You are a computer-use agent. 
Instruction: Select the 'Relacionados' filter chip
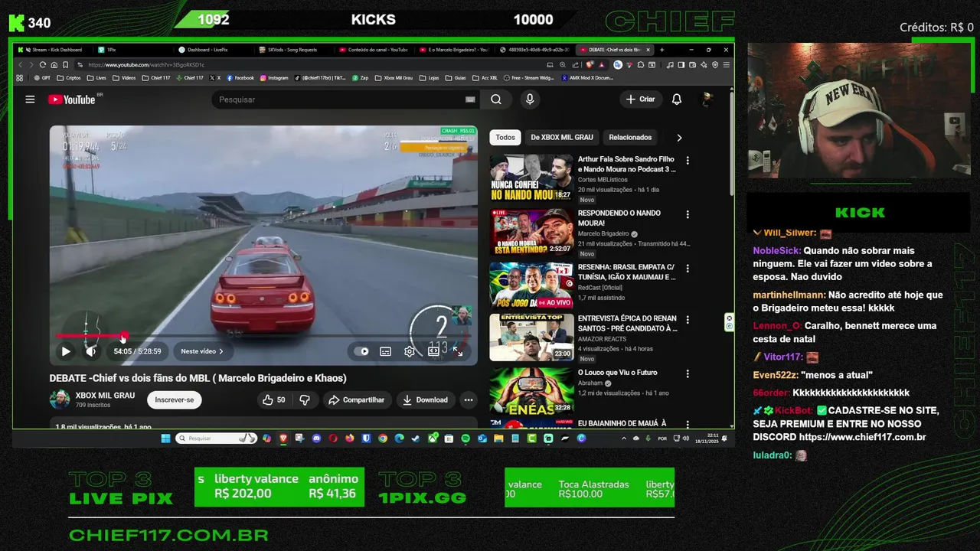coord(630,138)
